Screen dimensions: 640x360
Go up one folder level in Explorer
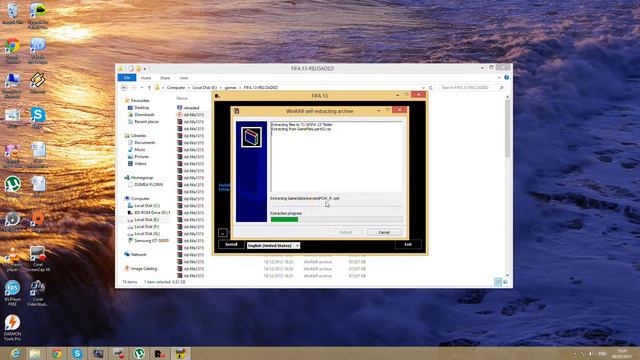149,87
